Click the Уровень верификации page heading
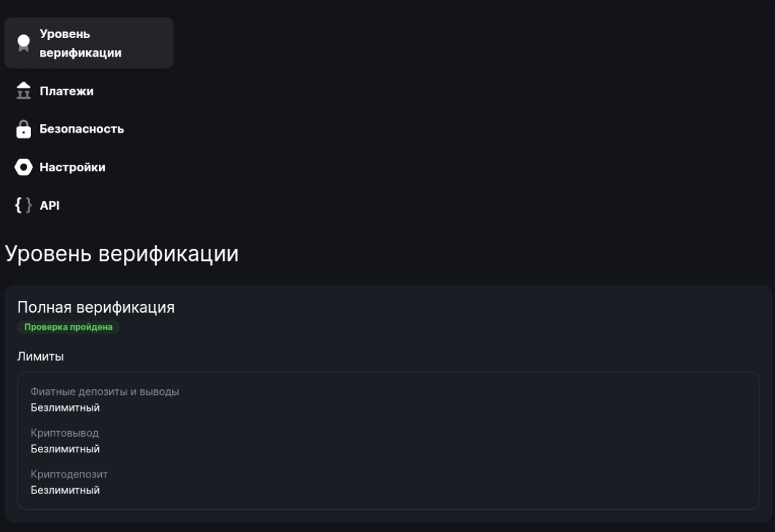Viewport: 775px width, 532px height. 121,254
